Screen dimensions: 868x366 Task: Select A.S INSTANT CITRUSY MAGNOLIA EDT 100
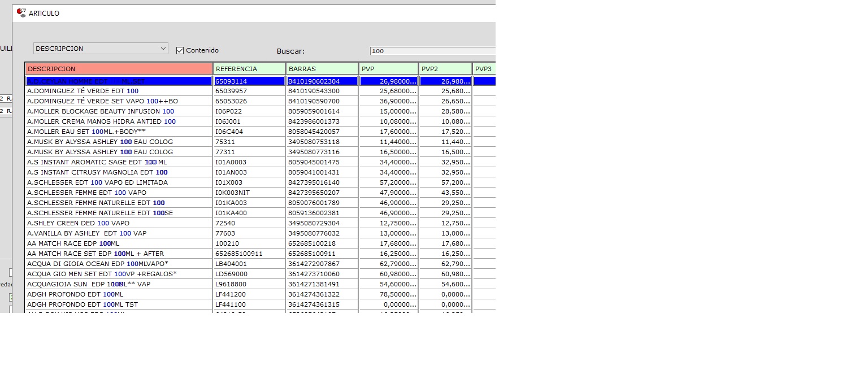(97, 172)
